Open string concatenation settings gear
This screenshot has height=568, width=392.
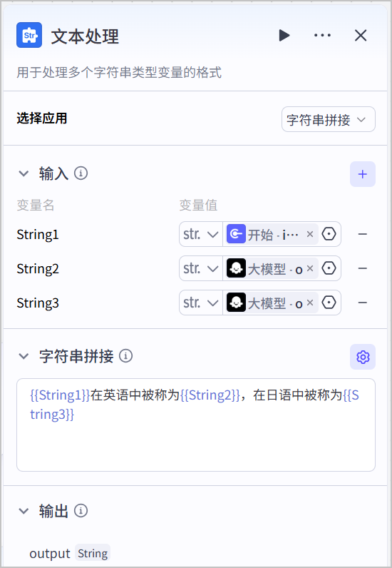pos(363,357)
